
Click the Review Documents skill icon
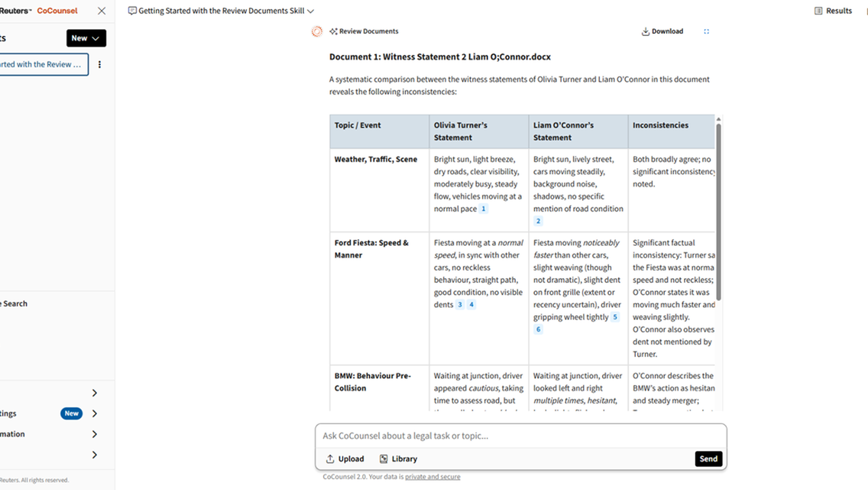pyautogui.click(x=334, y=31)
